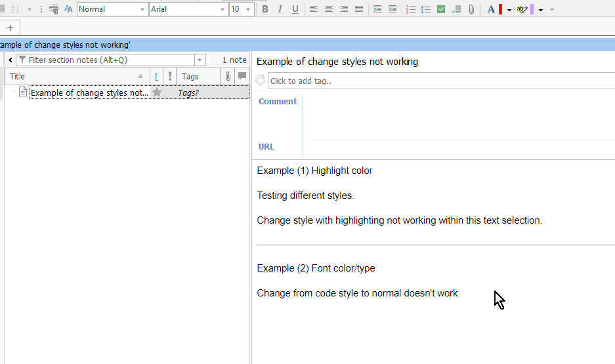The image size is (615, 364).
Task: Open the font dialog AA icon
Action: [68, 9]
